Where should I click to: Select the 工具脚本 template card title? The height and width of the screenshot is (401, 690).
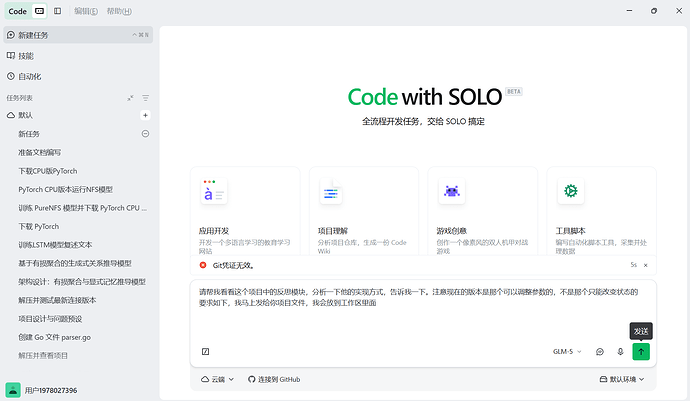tap(570, 231)
